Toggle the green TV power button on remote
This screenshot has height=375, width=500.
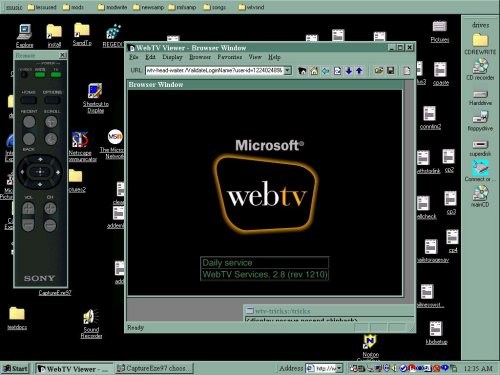(x=56, y=75)
